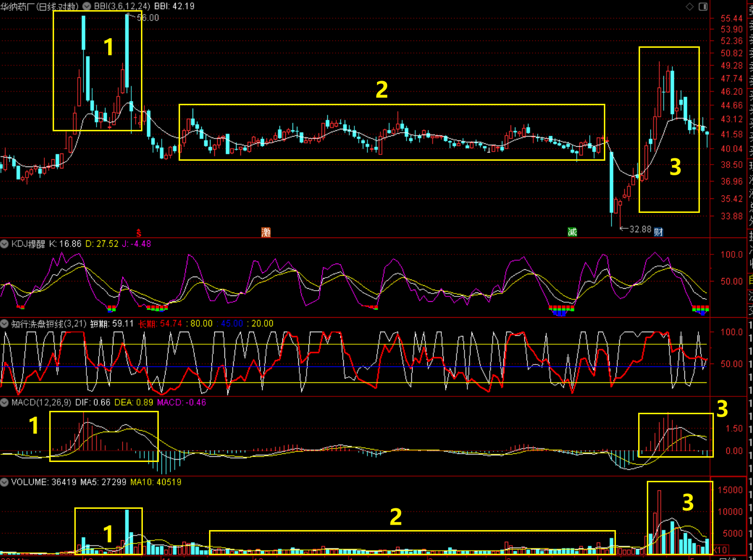Expand the 知行洗盘短线 indicator menu arrow
The image size is (753, 560).
(4, 323)
